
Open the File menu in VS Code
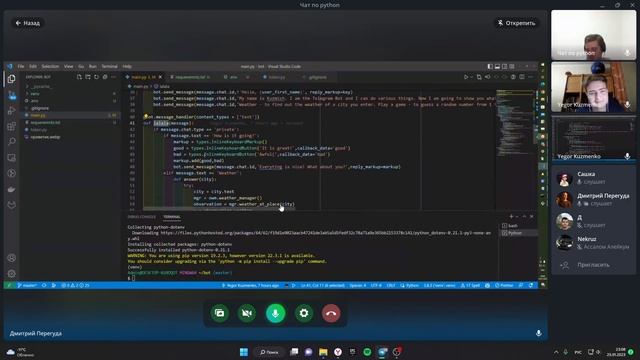pyautogui.click(x=20, y=66)
